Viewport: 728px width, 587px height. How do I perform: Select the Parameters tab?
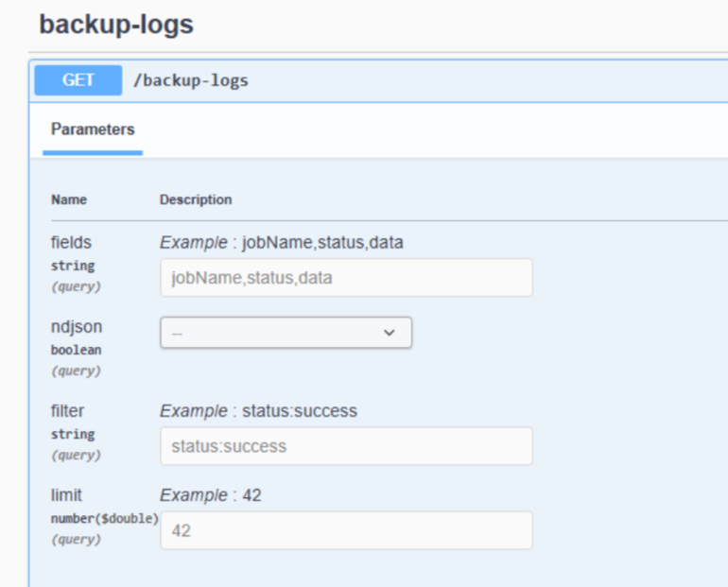[x=93, y=129]
